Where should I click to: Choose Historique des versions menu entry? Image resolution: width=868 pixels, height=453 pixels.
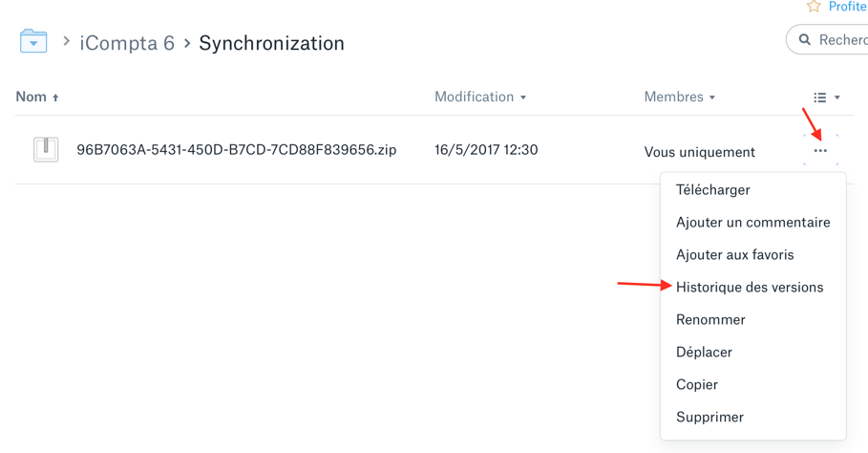[x=750, y=288]
